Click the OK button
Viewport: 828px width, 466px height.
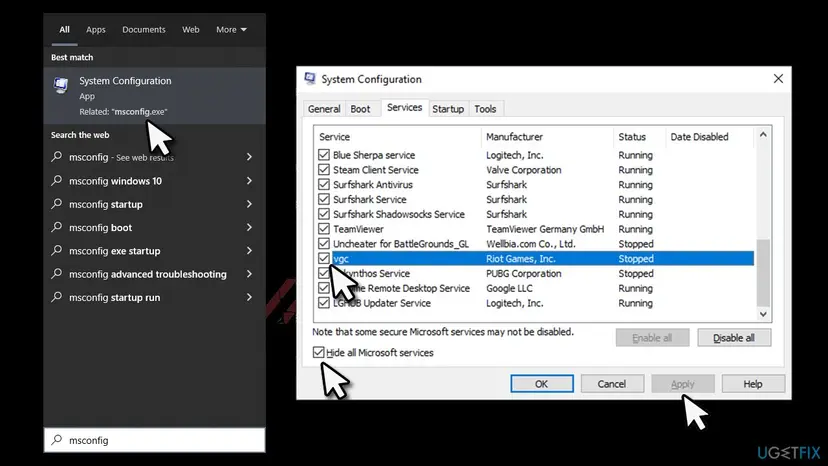542,384
